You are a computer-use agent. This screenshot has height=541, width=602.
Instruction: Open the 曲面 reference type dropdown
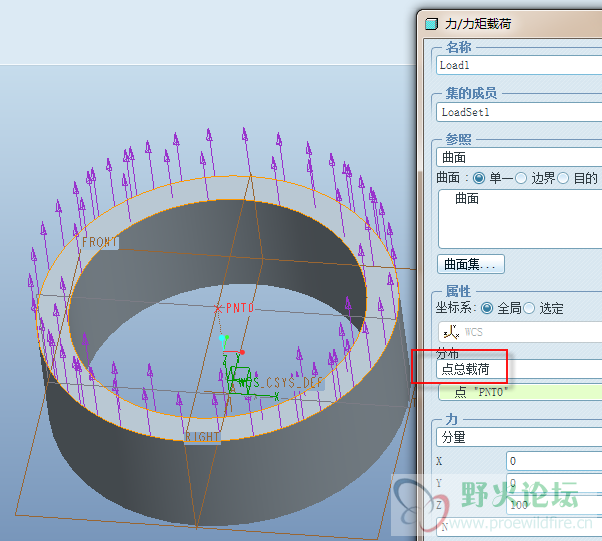point(518,157)
